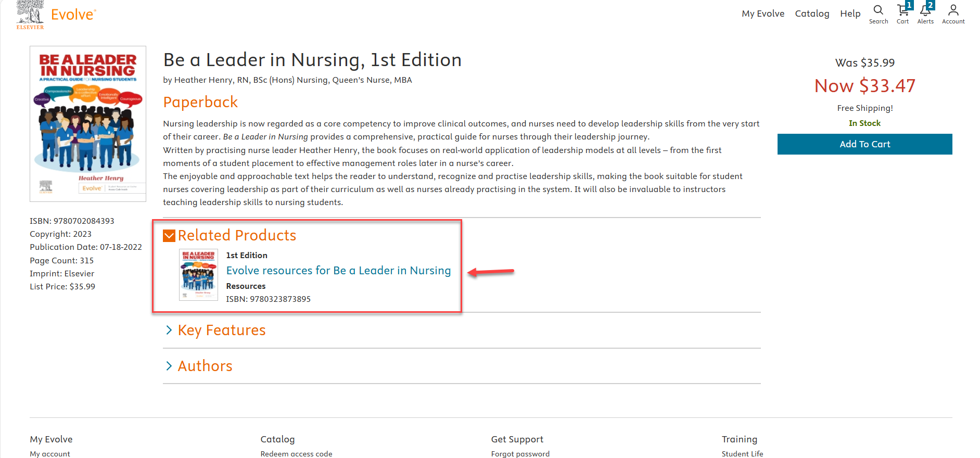980x458 pixels.
Task: Open the My Evolve menu
Action: coord(762,14)
